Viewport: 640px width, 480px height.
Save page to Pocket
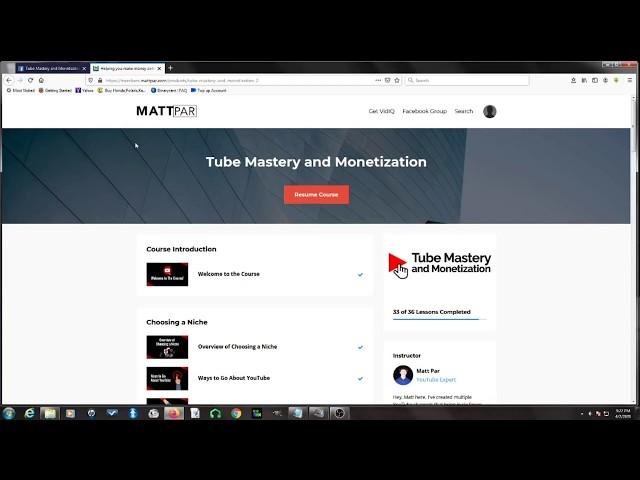pos(388,80)
